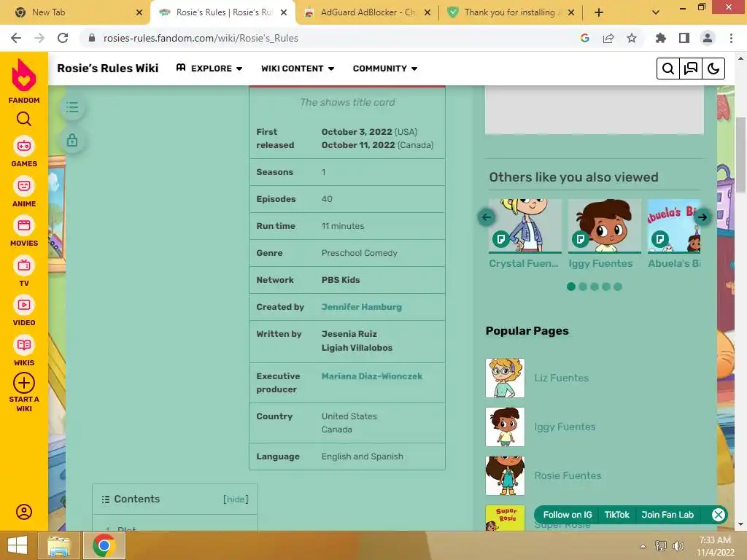747x560 pixels.
Task: Click the volume speaker tray icon
Action: [678, 546]
